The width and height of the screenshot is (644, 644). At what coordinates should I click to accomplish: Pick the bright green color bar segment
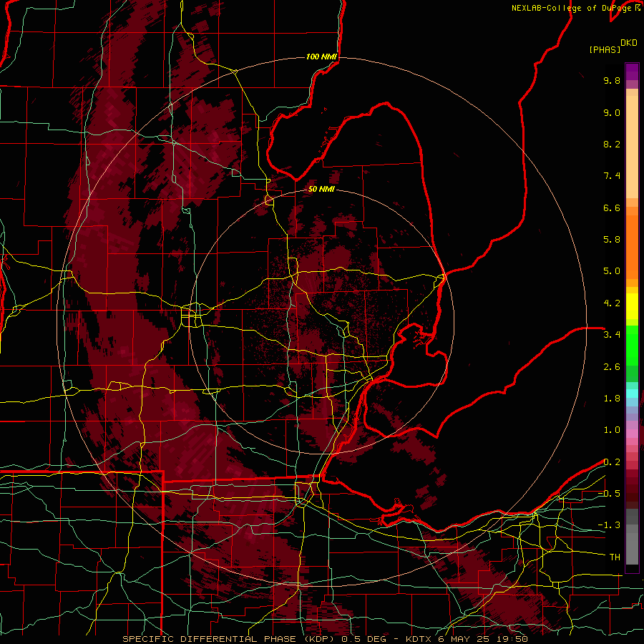point(632,346)
